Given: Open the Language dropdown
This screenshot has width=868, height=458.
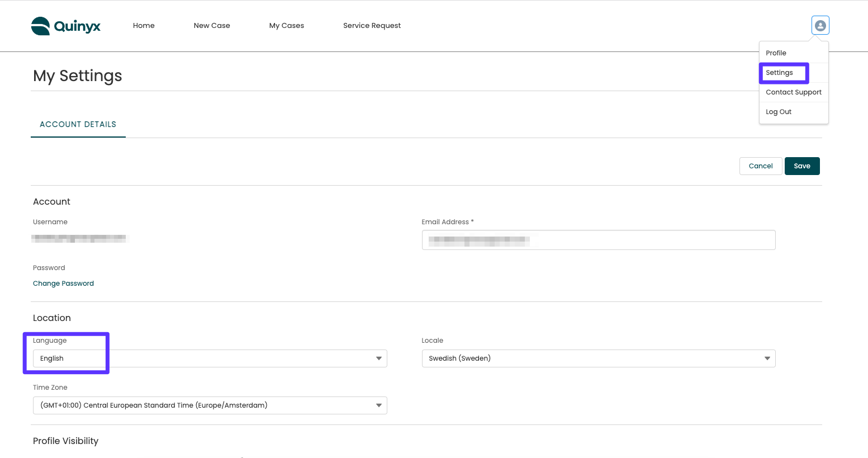Looking at the screenshot, I should tap(210, 358).
